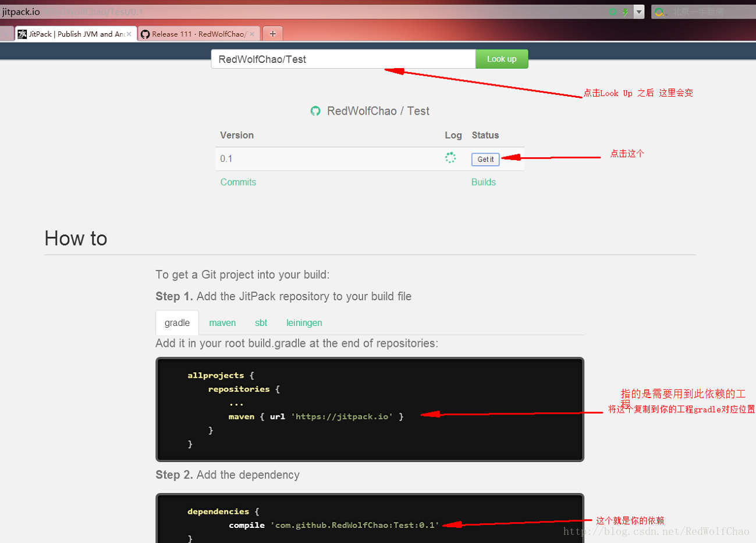Click the 'allprojects {' code line
Screen dimensions: 756x543
point(221,375)
